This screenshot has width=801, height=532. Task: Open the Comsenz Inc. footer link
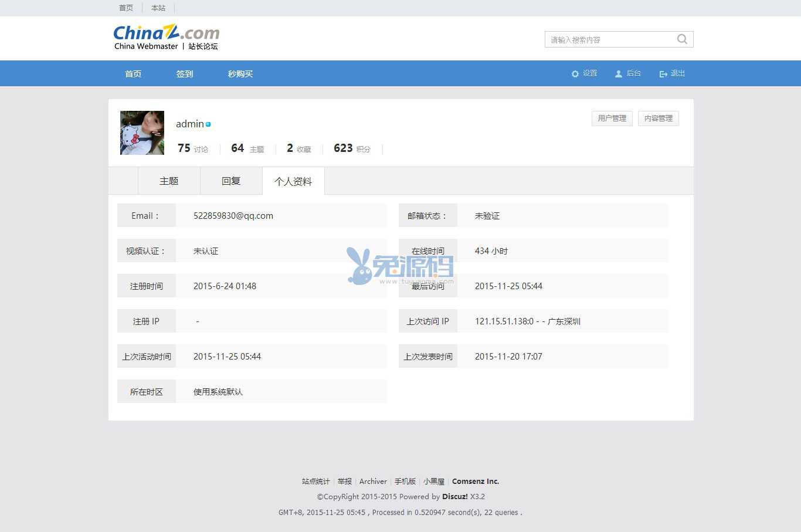pos(476,482)
